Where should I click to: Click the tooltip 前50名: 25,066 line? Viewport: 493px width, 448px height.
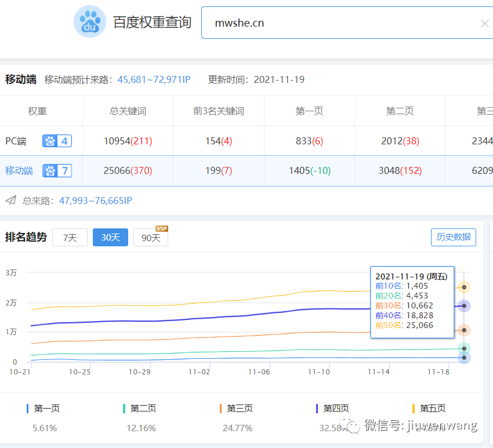[404, 325]
